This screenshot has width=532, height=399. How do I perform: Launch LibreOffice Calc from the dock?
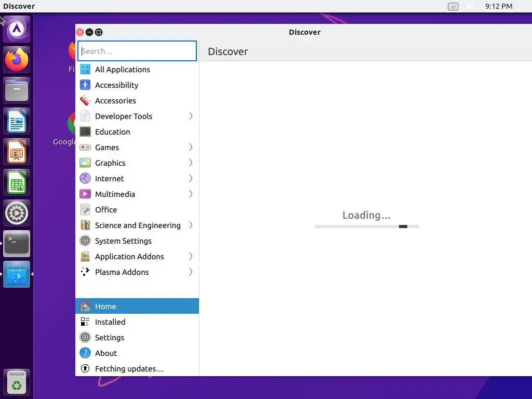[17, 182]
